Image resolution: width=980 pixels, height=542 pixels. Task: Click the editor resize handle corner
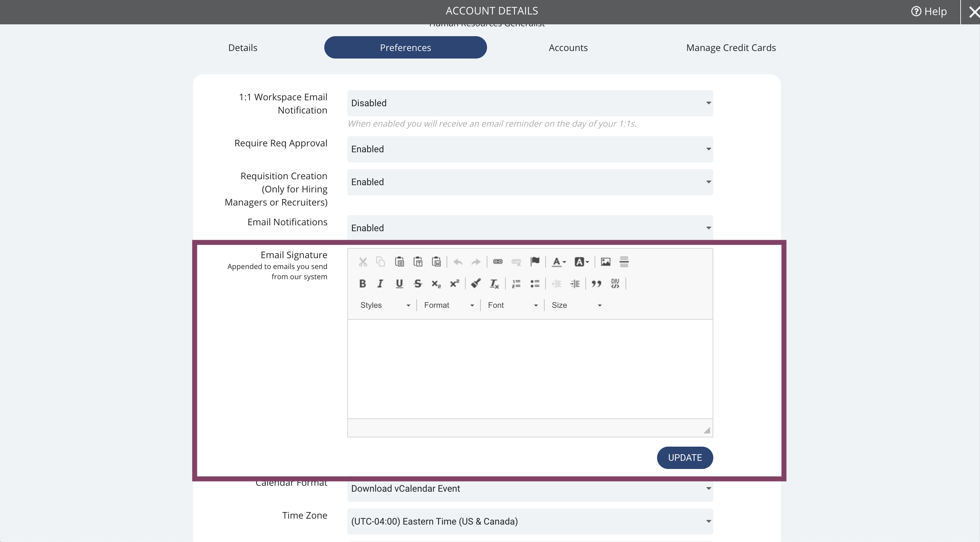point(706,430)
